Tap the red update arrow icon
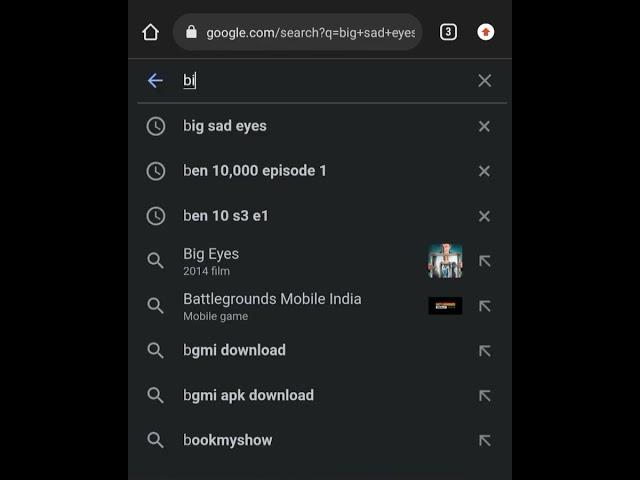 pyautogui.click(x=485, y=32)
